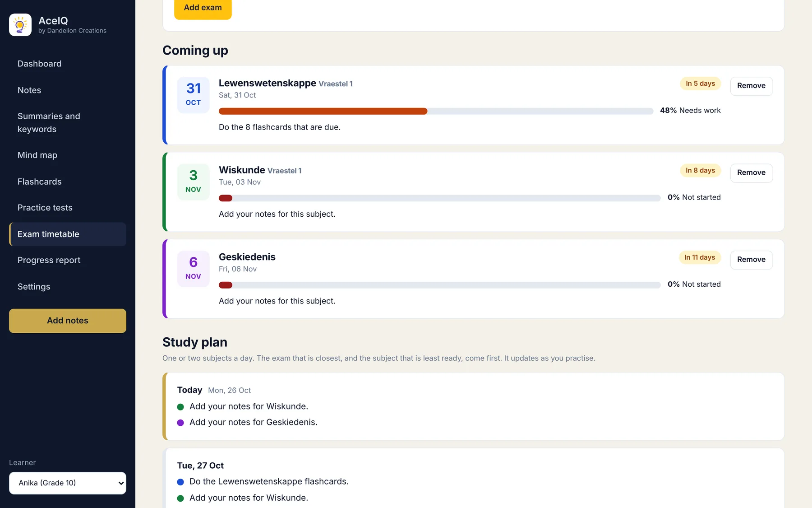
Task: Remove the Geskiedenis exam
Action: [751, 260]
